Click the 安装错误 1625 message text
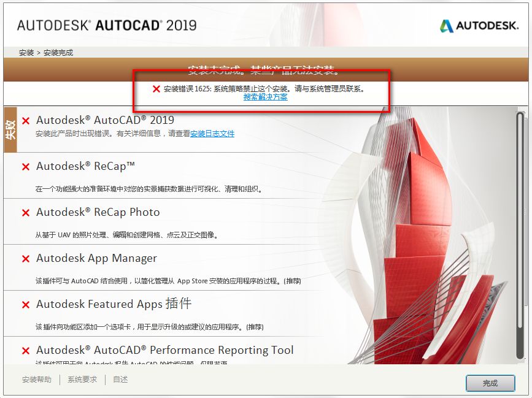The image size is (532, 398). click(264, 89)
